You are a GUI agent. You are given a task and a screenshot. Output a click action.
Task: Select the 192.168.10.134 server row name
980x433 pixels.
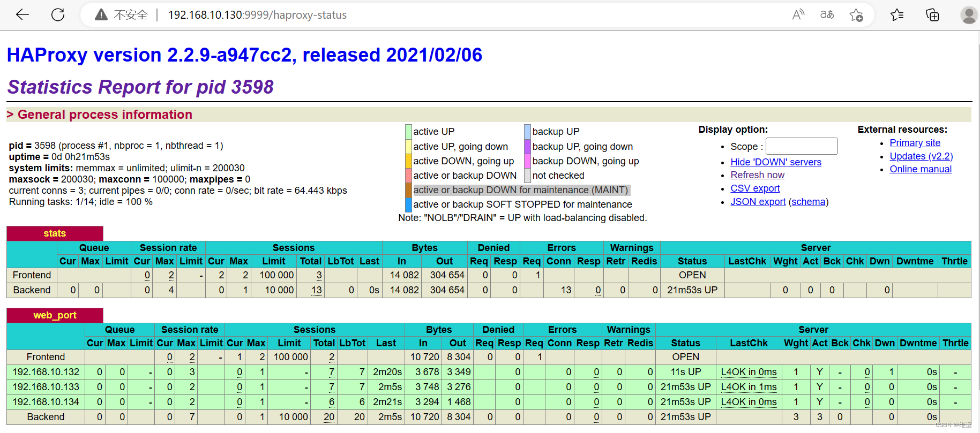[46, 402]
